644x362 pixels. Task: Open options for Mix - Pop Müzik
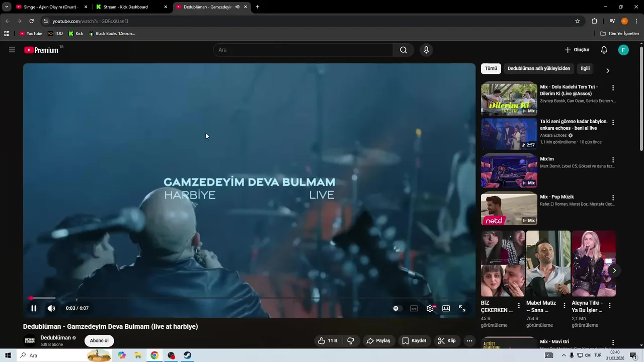(x=613, y=198)
